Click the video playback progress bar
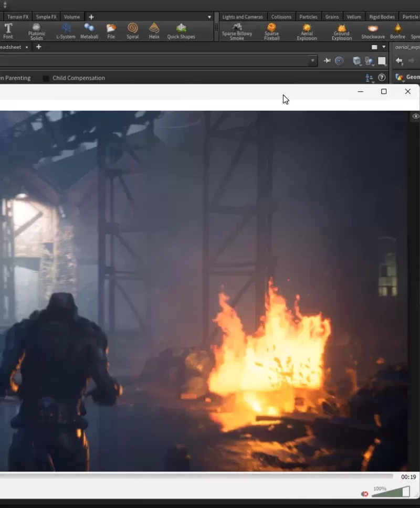This screenshot has width=420, height=508. click(x=196, y=477)
